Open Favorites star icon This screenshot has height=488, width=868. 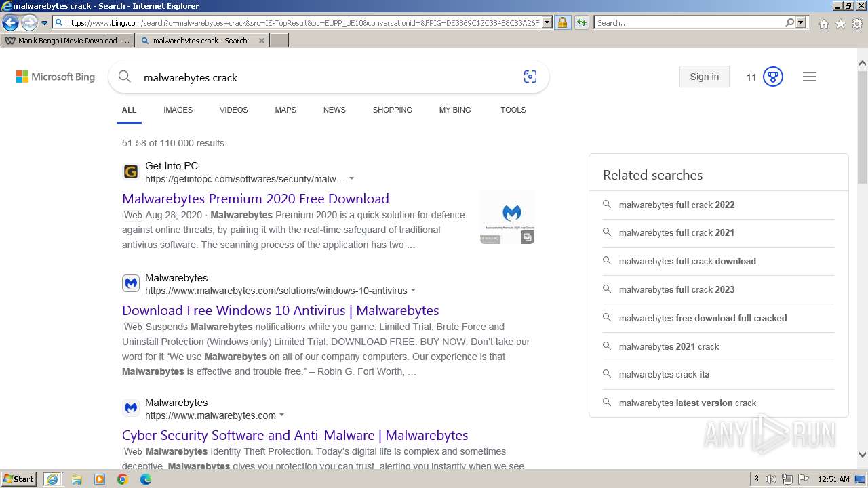coord(840,24)
